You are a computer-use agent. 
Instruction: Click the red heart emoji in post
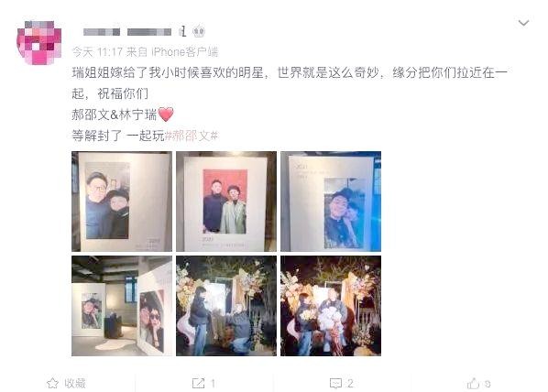(166, 114)
